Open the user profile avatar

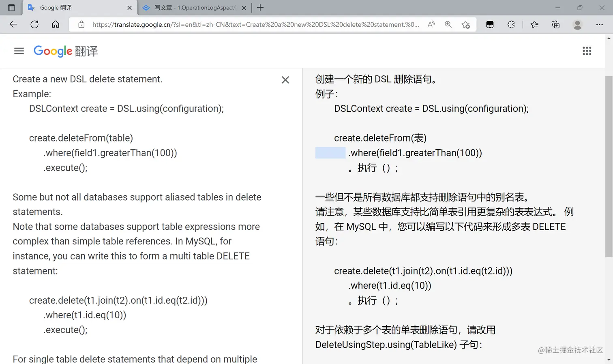pyautogui.click(x=577, y=24)
